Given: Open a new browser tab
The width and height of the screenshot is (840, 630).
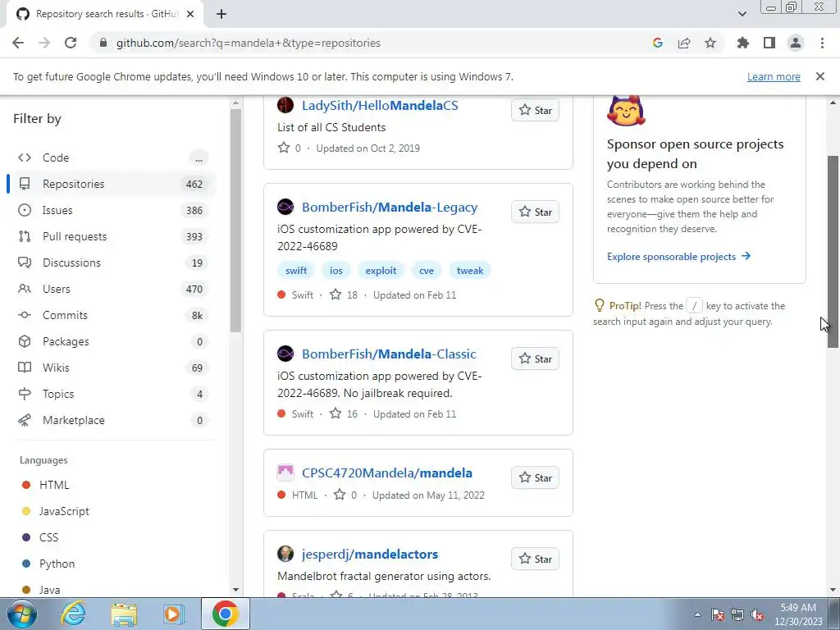Looking at the screenshot, I should [x=221, y=14].
